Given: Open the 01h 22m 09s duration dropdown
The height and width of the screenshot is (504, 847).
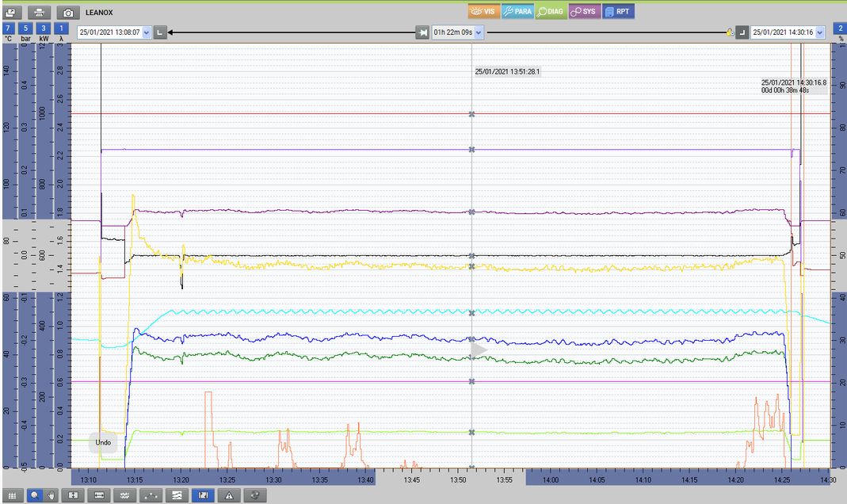Looking at the screenshot, I should coord(479,32).
